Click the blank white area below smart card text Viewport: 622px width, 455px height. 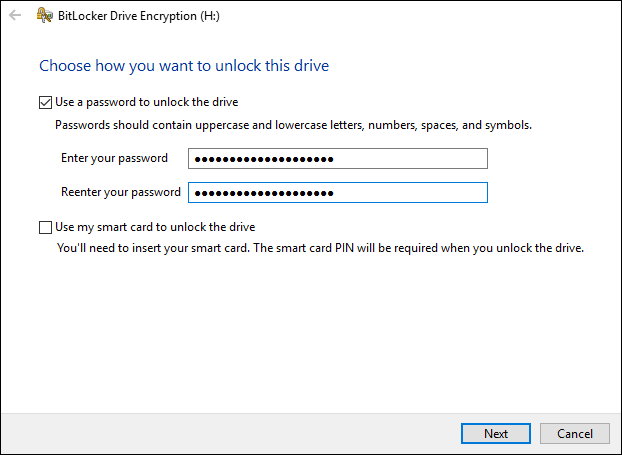(311, 333)
